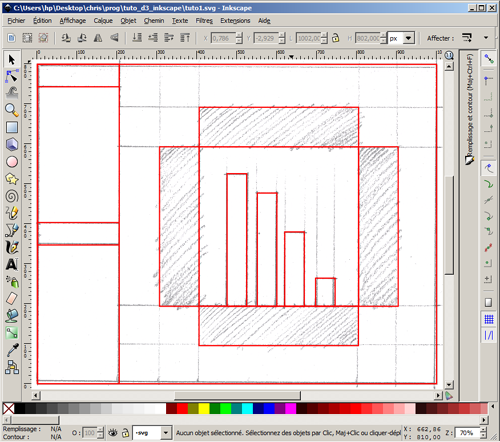Toggle snap to page border button

click(488, 302)
